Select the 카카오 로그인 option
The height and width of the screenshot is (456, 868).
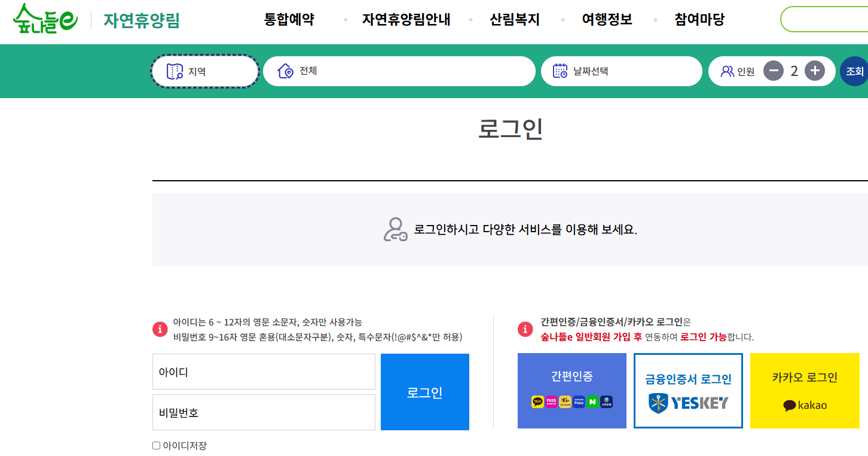click(x=805, y=391)
